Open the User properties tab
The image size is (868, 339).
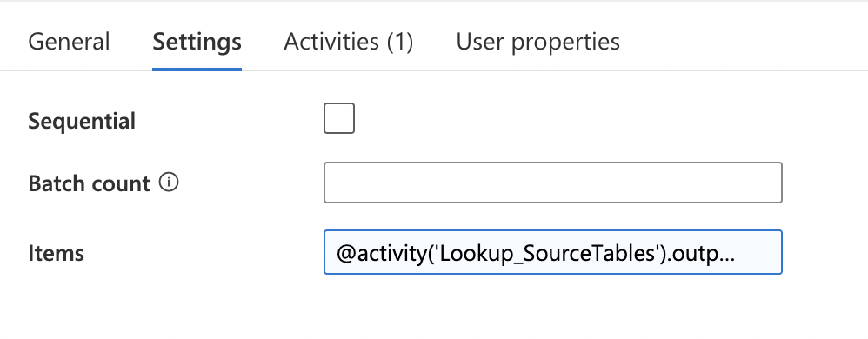click(538, 42)
